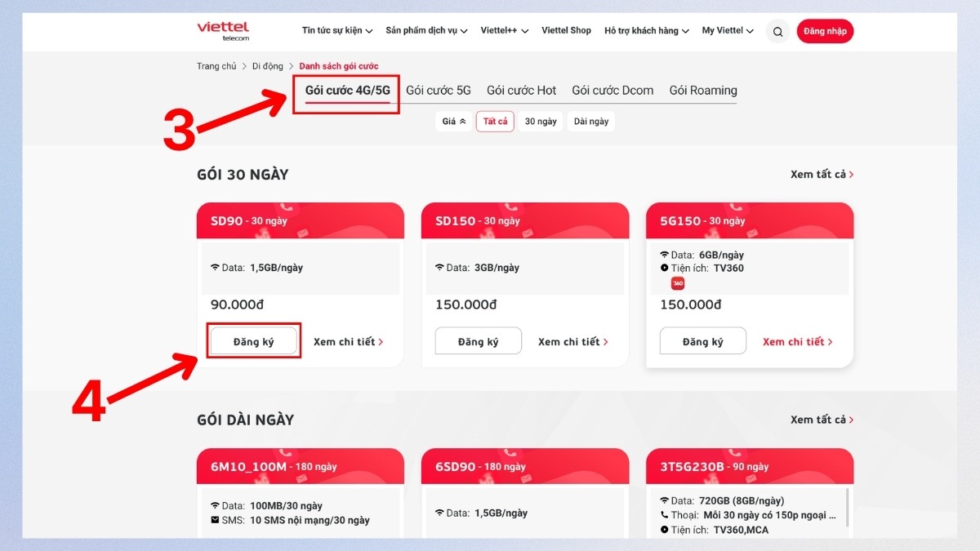Click the SD150 price 150.000đ

point(465,304)
